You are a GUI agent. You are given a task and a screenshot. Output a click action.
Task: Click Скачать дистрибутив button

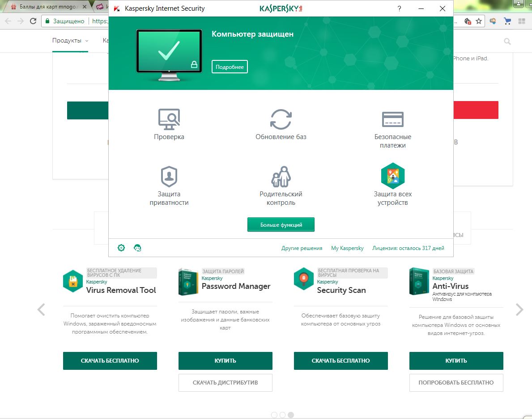pos(226,383)
